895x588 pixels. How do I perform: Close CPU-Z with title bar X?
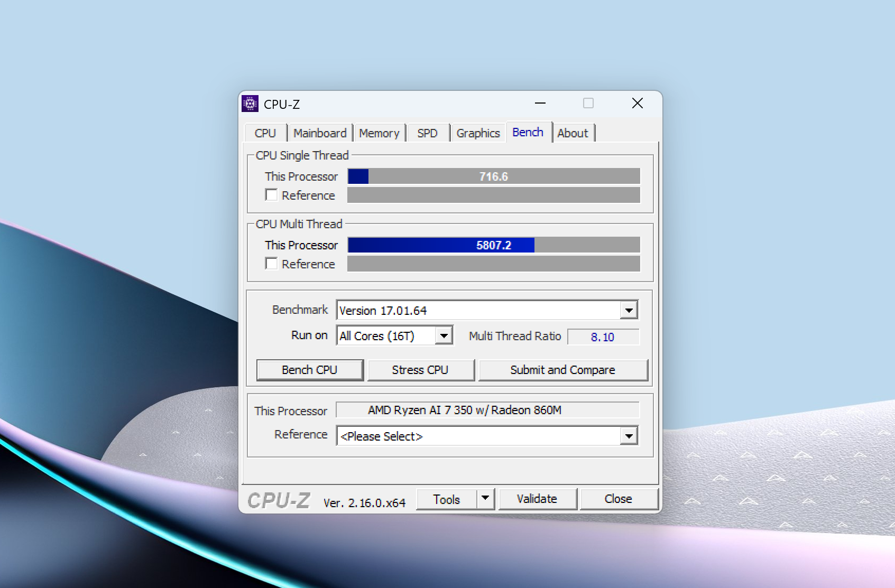[x=638, y=104]
